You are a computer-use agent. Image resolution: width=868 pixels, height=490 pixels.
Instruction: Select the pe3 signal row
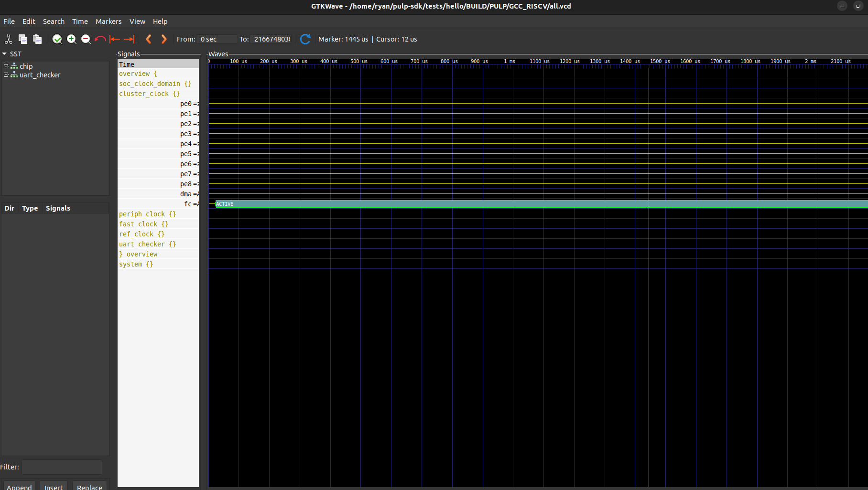(158, 134)
